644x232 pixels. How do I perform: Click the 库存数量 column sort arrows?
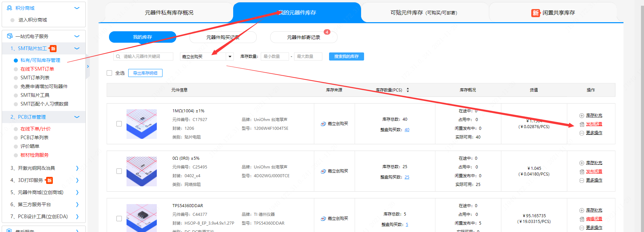408,90
